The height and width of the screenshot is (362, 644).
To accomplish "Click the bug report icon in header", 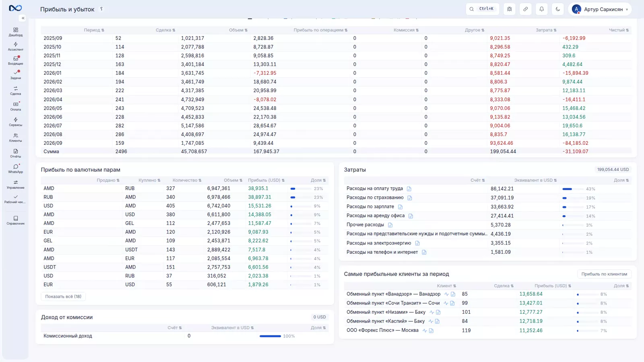I will click(510, 9).
